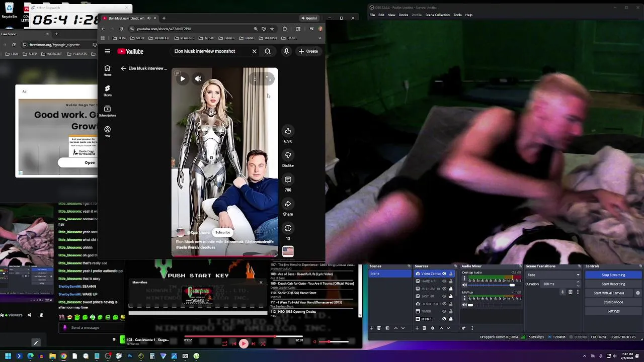
Task: Open the YouTube Create button
Action: click(308, 51)
